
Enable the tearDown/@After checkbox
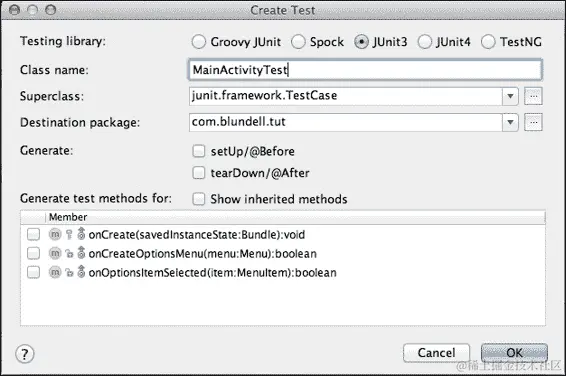199,173
